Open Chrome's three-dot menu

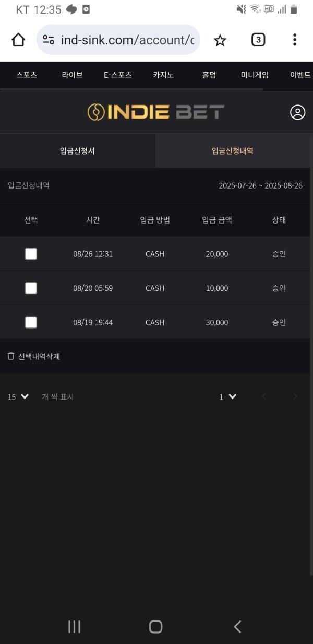[x=295, y=40]
